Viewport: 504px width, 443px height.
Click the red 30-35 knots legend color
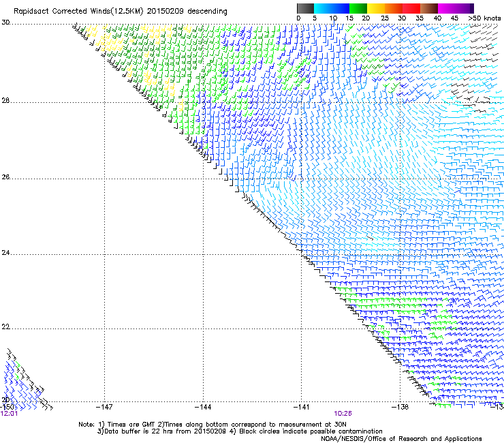411,8
